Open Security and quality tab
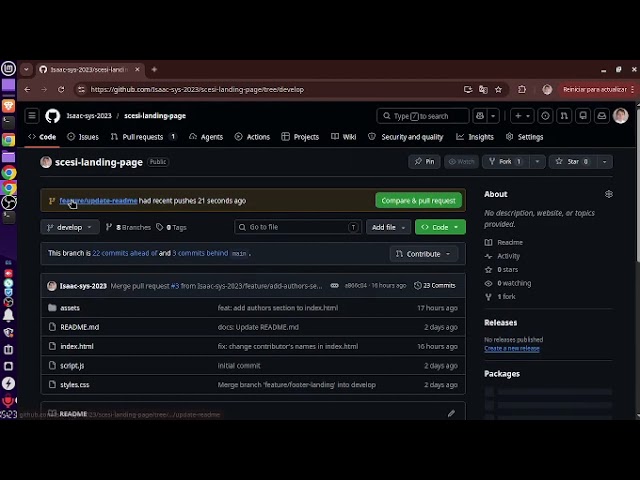Viewport: 640px width, 480px height. click(x=406, y=137)
